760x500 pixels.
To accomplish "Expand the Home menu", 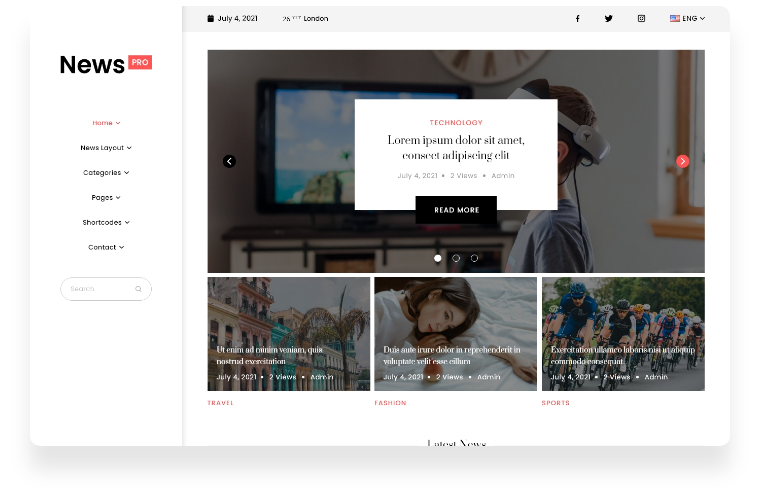I will tap(106, 123).
